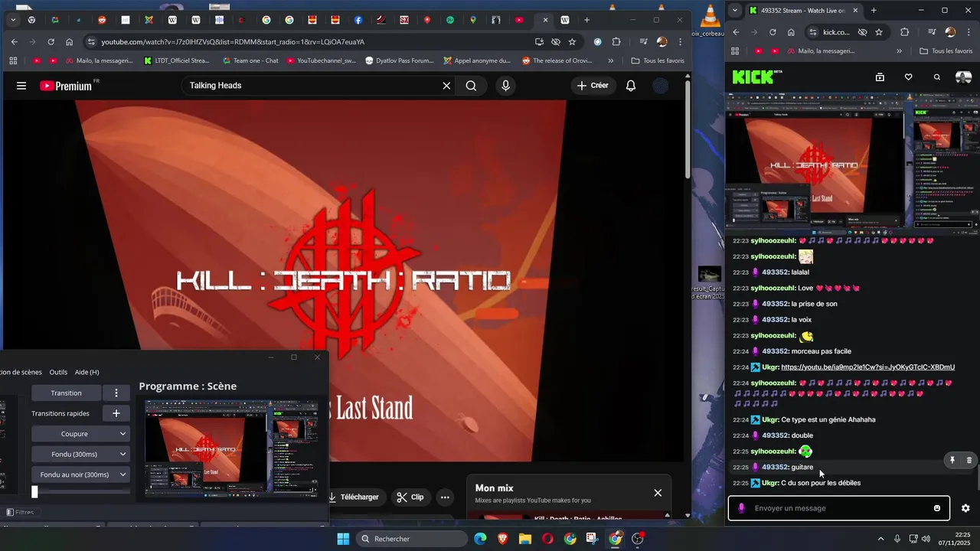Open the Windows Start button
The height and width of the screenshot is (551, 980).
(342, 539)
